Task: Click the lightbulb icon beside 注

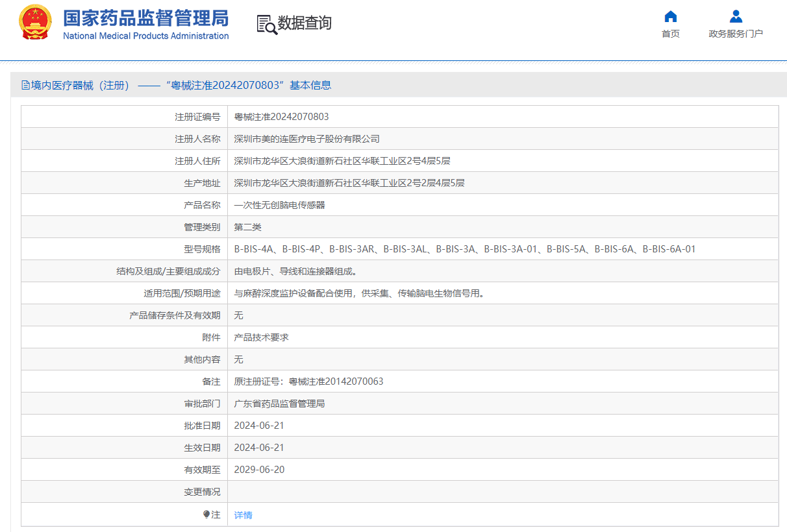Action: click(206, 514)
